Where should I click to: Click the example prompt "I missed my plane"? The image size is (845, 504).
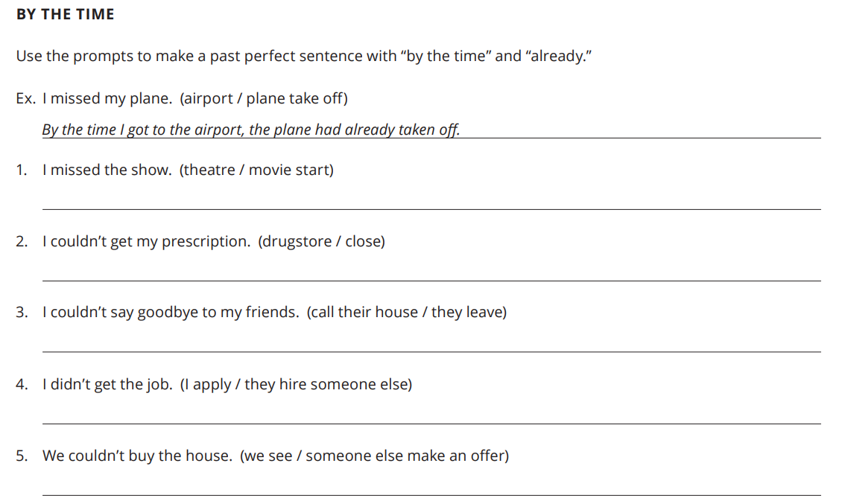click(x=107, y=98)
